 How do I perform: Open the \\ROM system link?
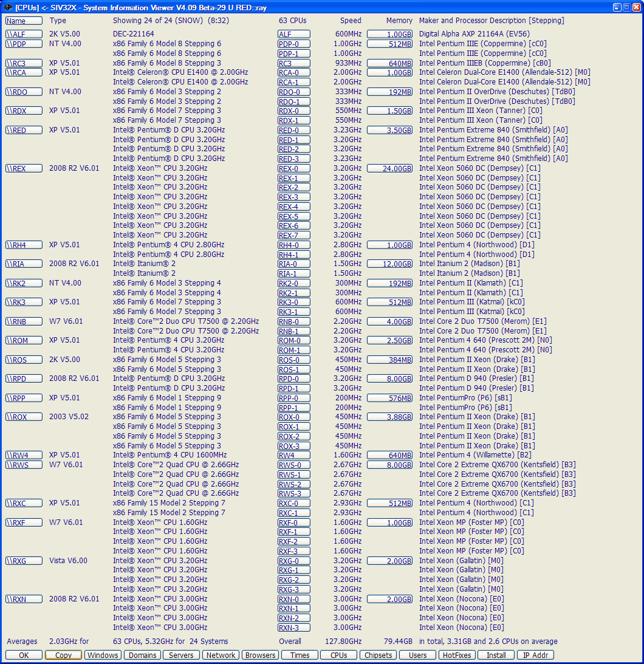tap(24, 340)
